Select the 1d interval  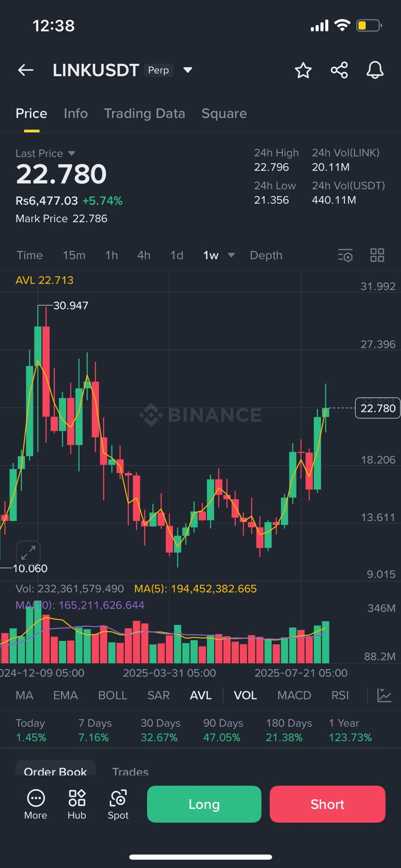tap(177, 255)
